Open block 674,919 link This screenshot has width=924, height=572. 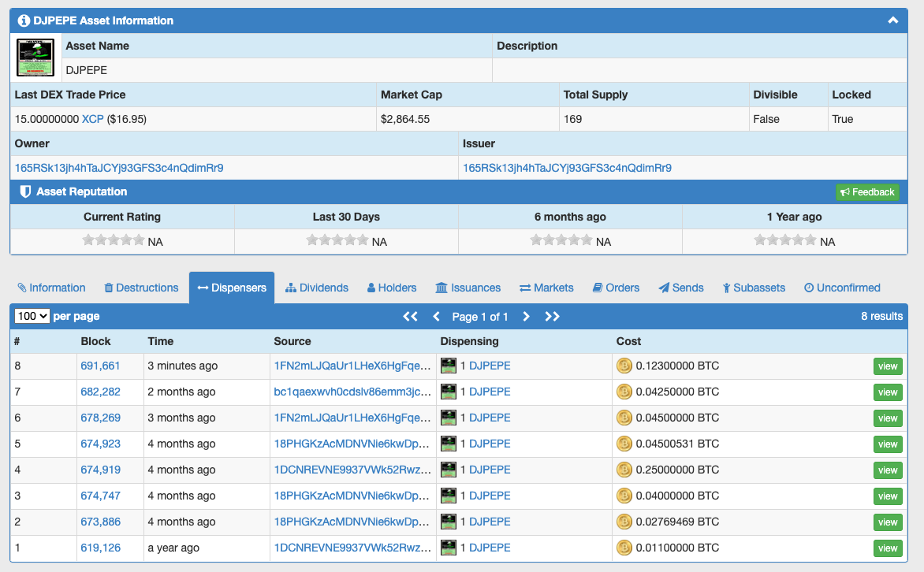[100, 470]
